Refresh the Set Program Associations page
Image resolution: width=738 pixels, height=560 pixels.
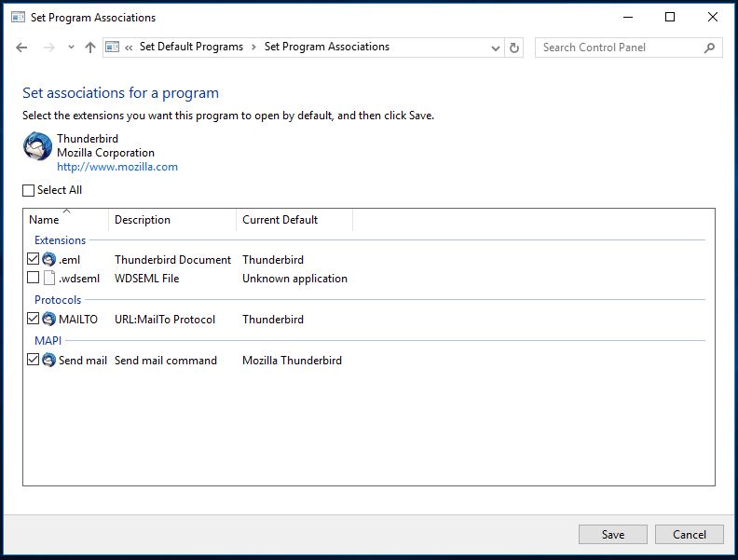point(514,48)
